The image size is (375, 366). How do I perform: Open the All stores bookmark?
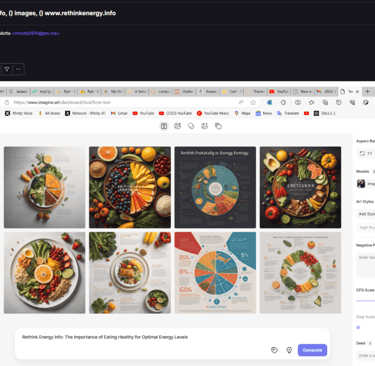[x=49, y=113]
